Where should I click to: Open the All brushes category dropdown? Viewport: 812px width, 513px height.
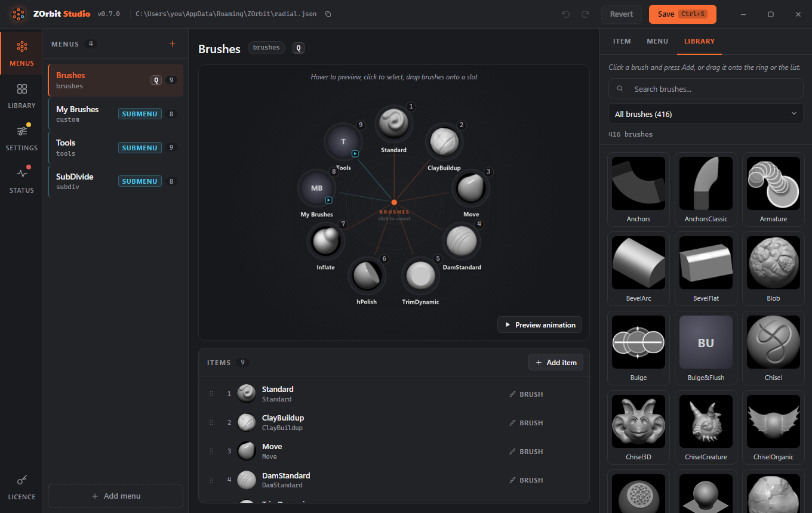click(706, 114)
